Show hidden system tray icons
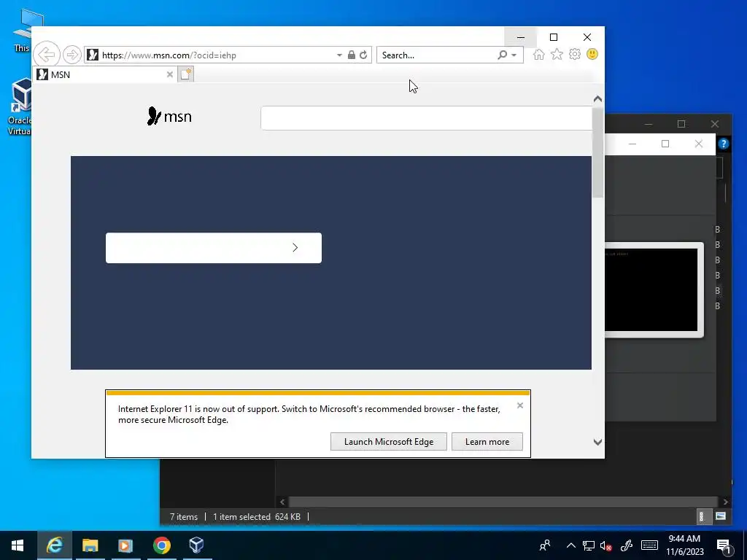 pyautogui.click(x=570, y=545)
